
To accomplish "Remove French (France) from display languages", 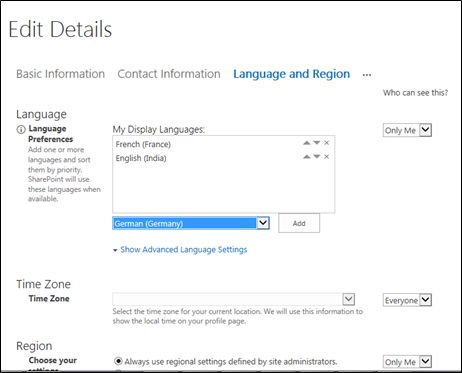I will click(327, 143).
